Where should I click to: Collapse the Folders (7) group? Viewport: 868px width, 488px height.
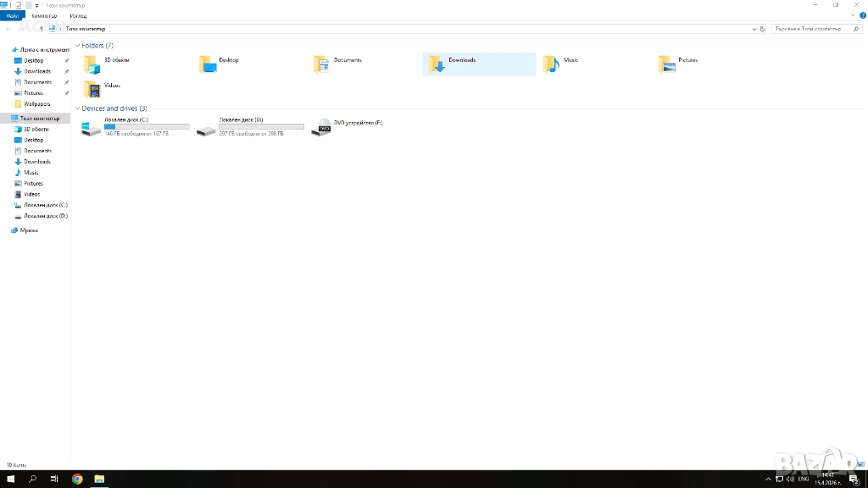click(78, 46)
